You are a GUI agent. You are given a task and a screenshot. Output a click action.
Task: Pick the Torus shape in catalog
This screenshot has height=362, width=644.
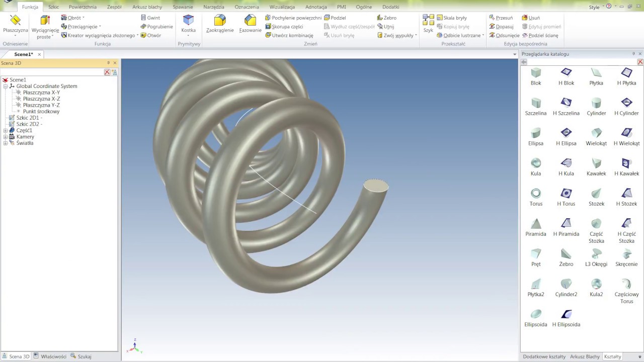point(536,197)
